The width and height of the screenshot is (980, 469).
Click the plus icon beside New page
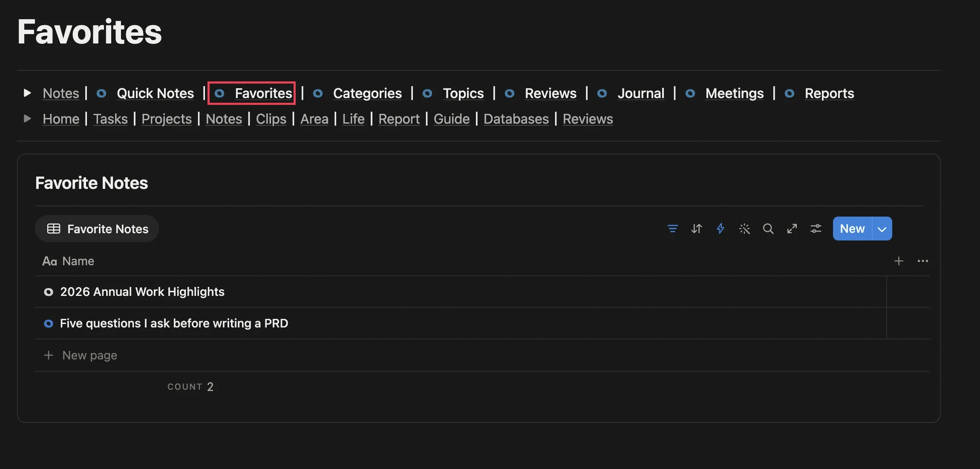pyautogui.click(x=49, y=355)
